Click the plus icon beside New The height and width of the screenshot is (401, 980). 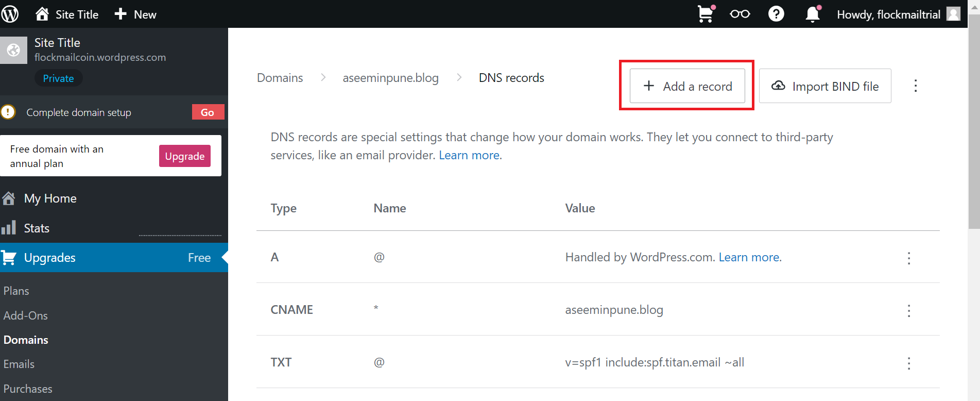(x=121, y=14)
